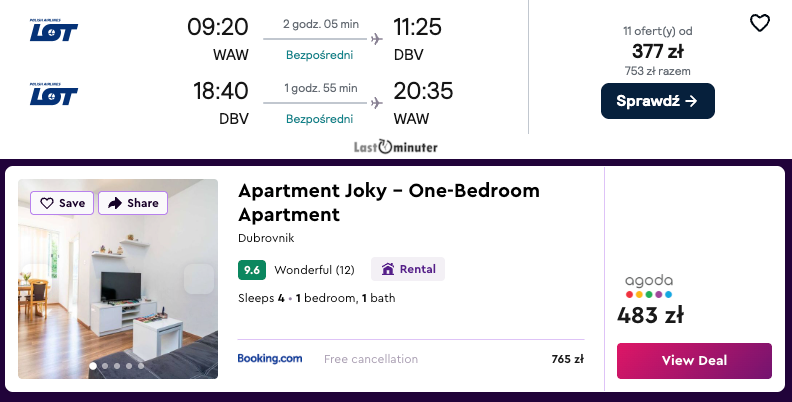Click the LOT airline logo on the outbound flight
The width and height of the screenshot is (792, 402).
(x=53, y=31)
